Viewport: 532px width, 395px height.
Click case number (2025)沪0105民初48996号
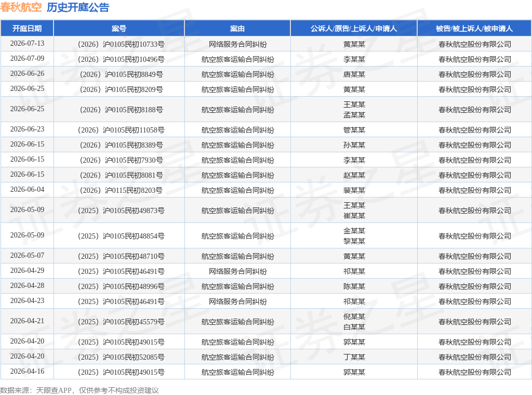(121, 287)
